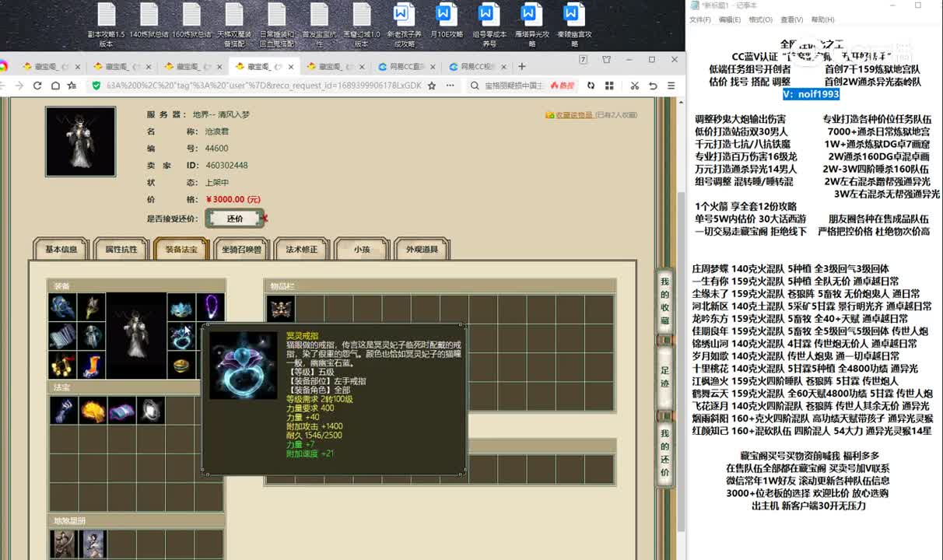
Task: Click the blue gauntlet talisman icon
Action: tap(64, 411)
